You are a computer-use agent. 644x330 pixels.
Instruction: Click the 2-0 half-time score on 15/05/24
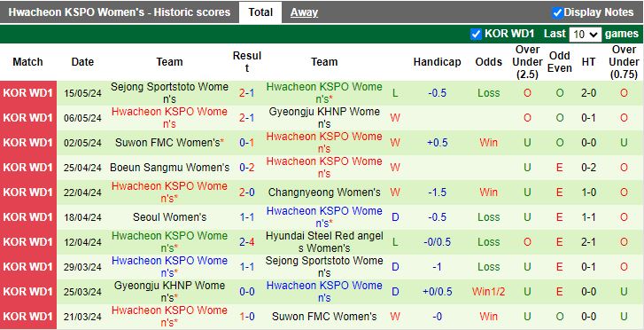coord(588,93)
